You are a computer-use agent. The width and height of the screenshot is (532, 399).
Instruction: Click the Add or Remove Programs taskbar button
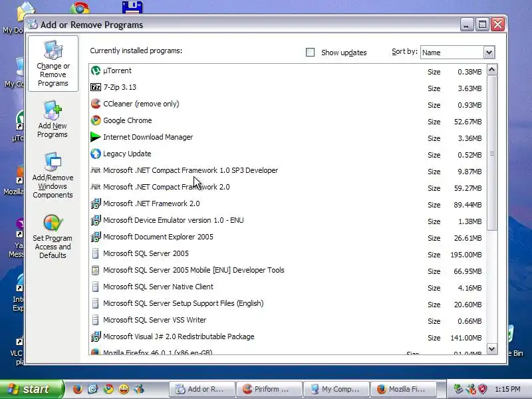click(x=203, y=389)
